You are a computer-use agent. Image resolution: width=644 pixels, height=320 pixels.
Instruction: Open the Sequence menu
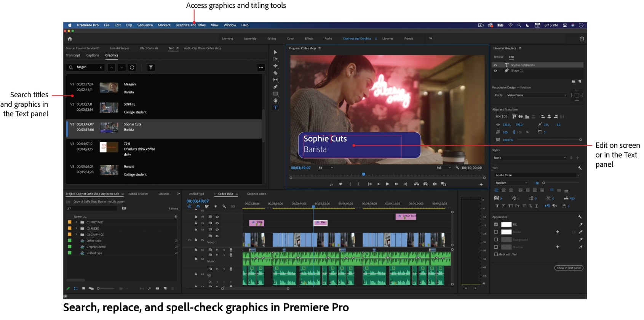point(145,25)
